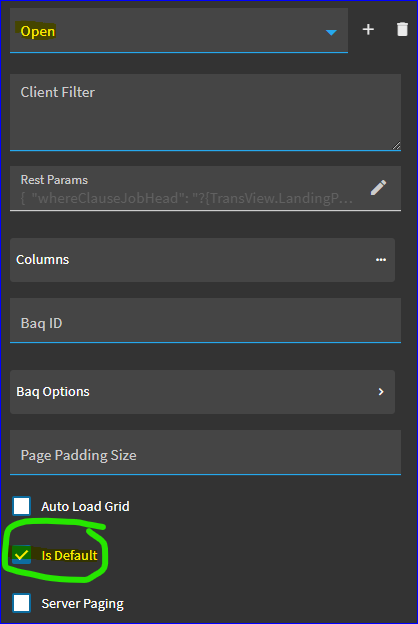
Task: Click the Server Paging label text
Action: [82, 604]
